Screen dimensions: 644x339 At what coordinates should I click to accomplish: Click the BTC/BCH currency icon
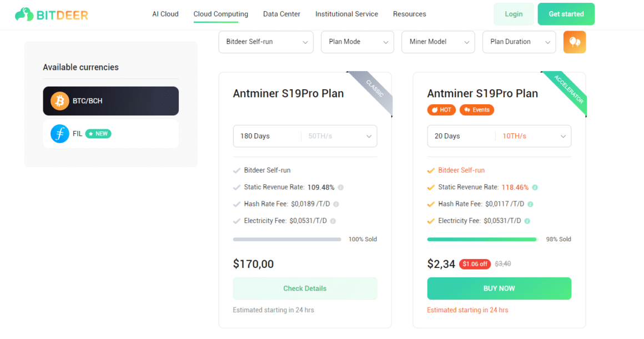pyautogui.click(x=61, y=101)
